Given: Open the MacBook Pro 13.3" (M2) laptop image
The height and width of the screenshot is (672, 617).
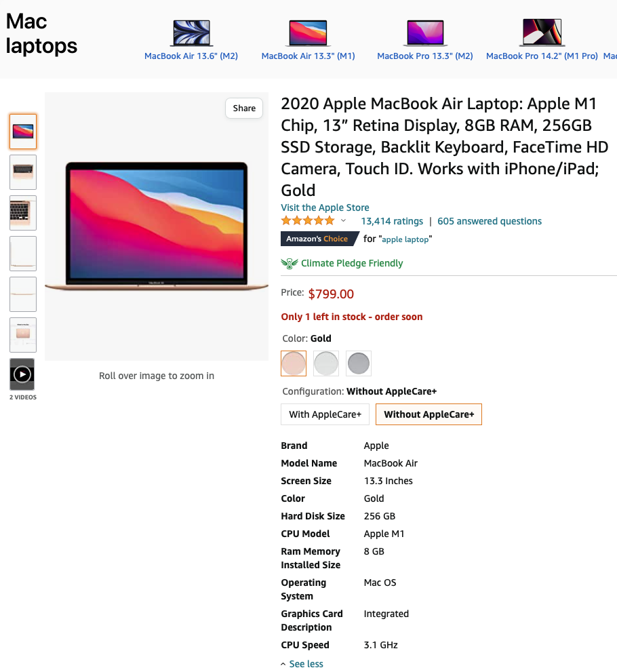Looking at the screenshot, I should [x=425, y=33].
